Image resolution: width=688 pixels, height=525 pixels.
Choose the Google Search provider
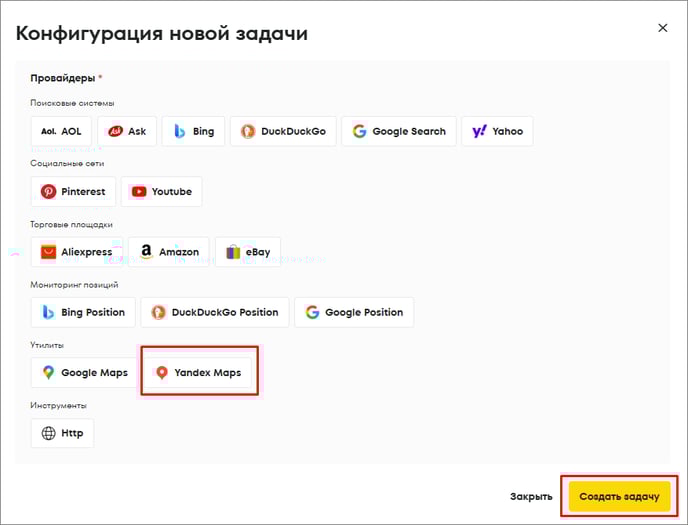click(399, 131)
